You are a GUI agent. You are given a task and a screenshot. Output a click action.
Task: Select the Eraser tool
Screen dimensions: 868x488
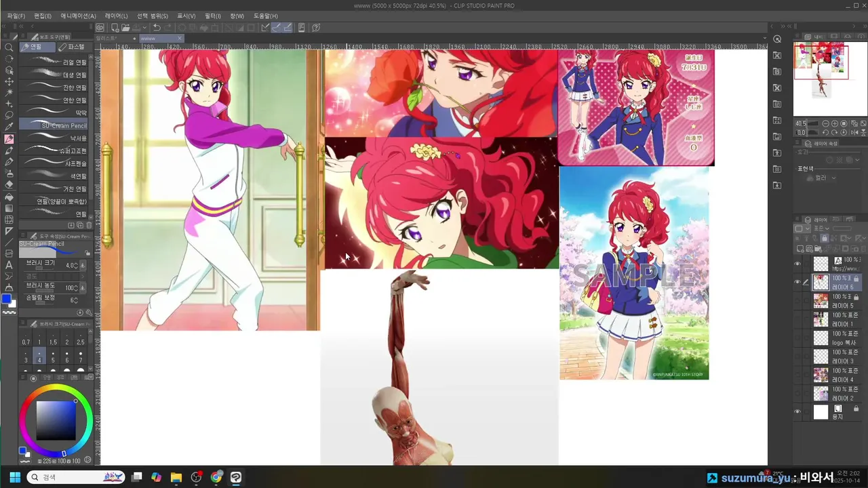[x=9, y=185]
